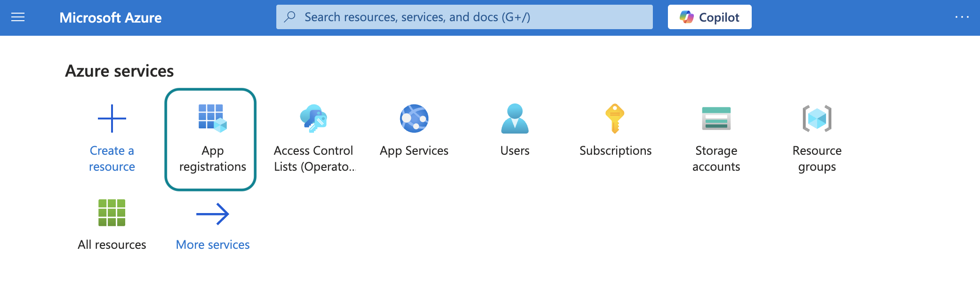
Task: Follow the Create a resource link text
Action: [112, 158]
